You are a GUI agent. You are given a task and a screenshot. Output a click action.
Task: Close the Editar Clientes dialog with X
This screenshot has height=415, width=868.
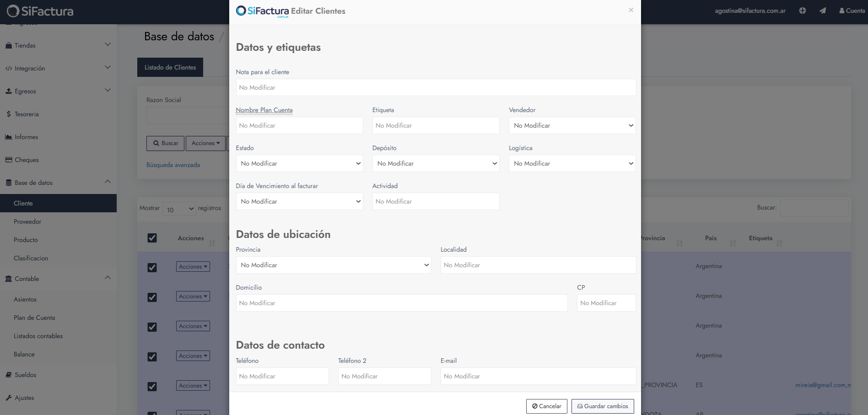(x=631, y=10)
